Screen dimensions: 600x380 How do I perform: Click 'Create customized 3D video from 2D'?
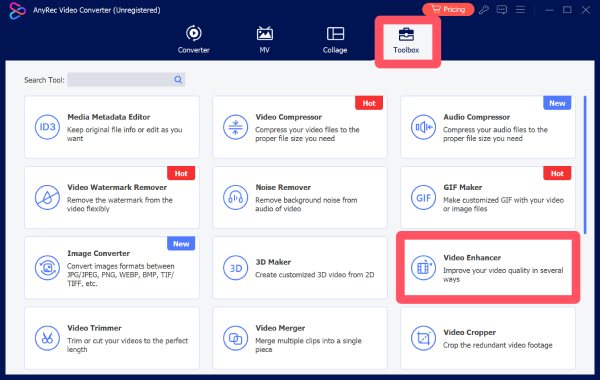315,275
